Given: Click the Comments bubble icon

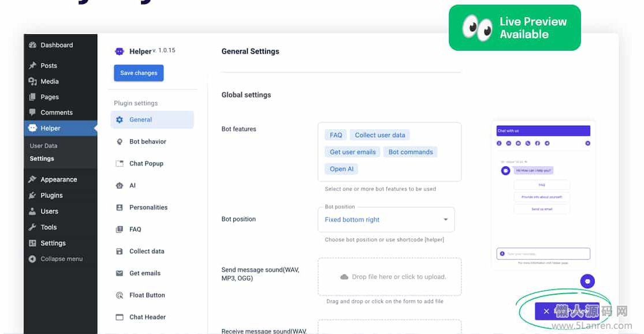Looking at the screenshot, I should pyautogui.click(x=32, y=112).
